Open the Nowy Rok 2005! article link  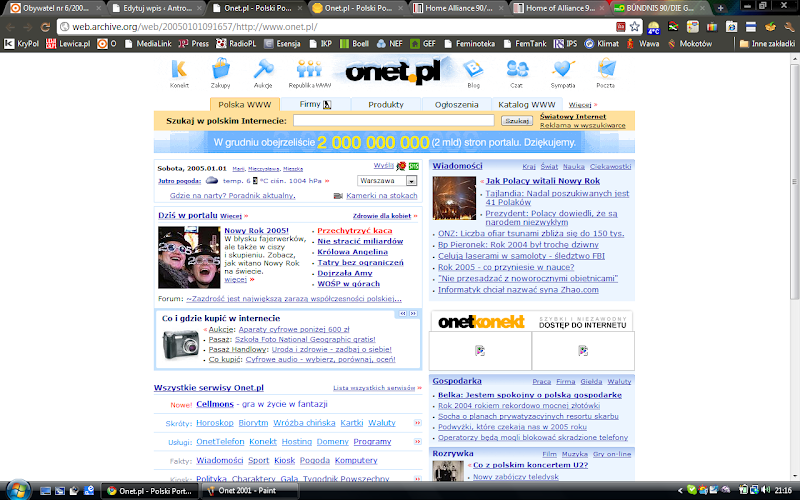257,231
